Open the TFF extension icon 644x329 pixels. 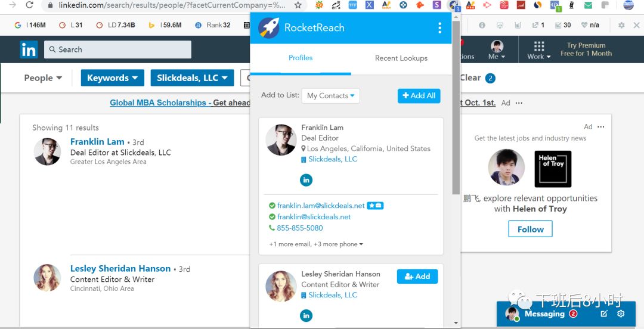tap(352, 5)
